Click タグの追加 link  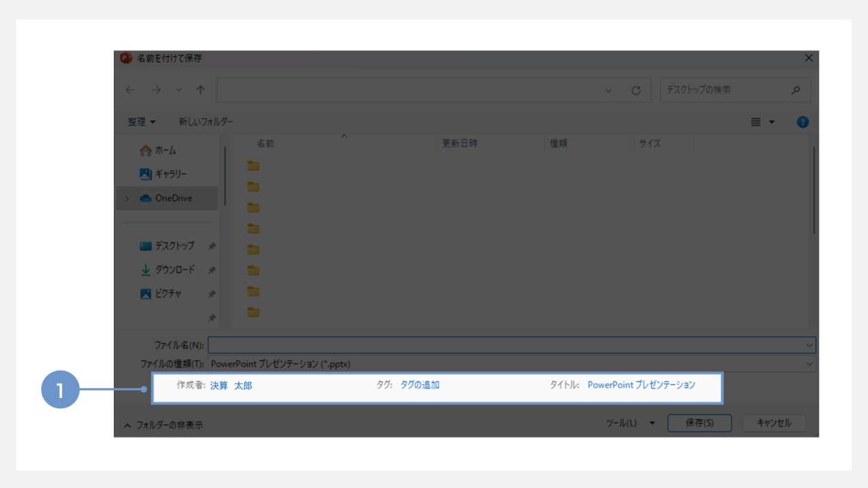click(x=420, y=385)
